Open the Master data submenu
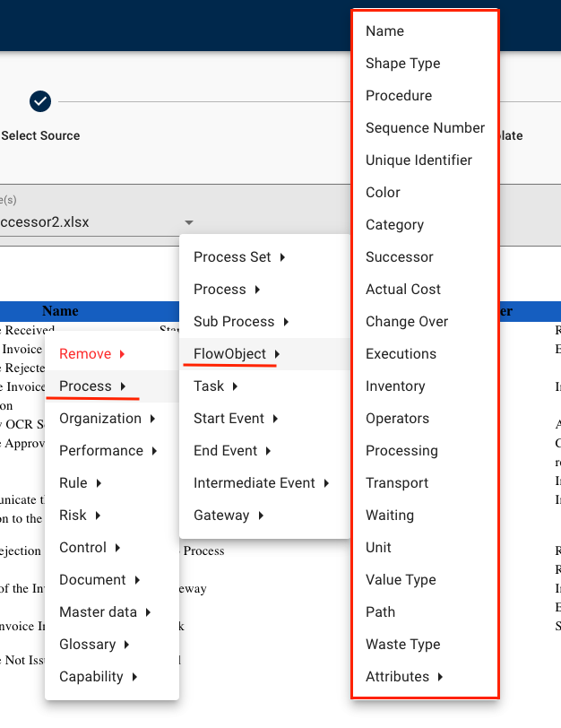561x728 pixels. point(104,612)
